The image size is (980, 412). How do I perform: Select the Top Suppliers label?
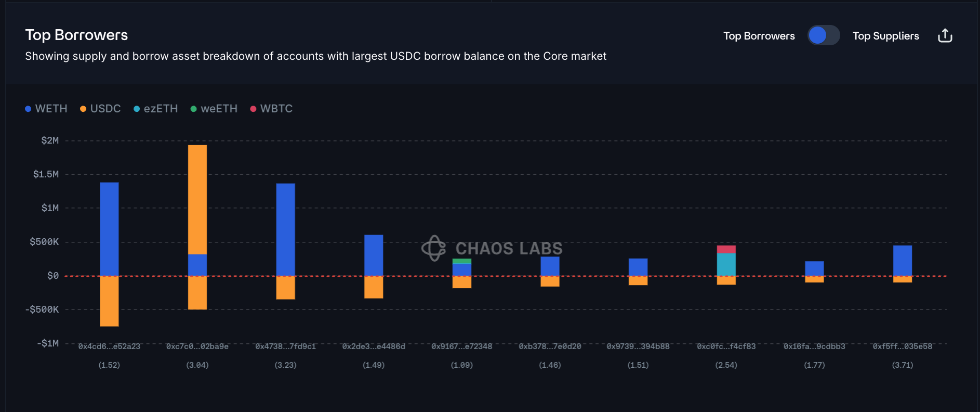pos(885,36)
